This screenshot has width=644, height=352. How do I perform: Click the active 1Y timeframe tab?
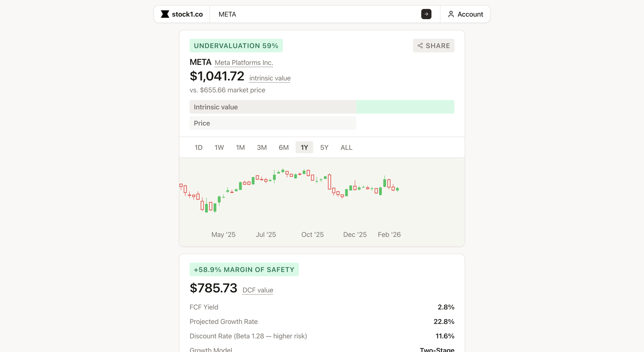pos(304,147)
